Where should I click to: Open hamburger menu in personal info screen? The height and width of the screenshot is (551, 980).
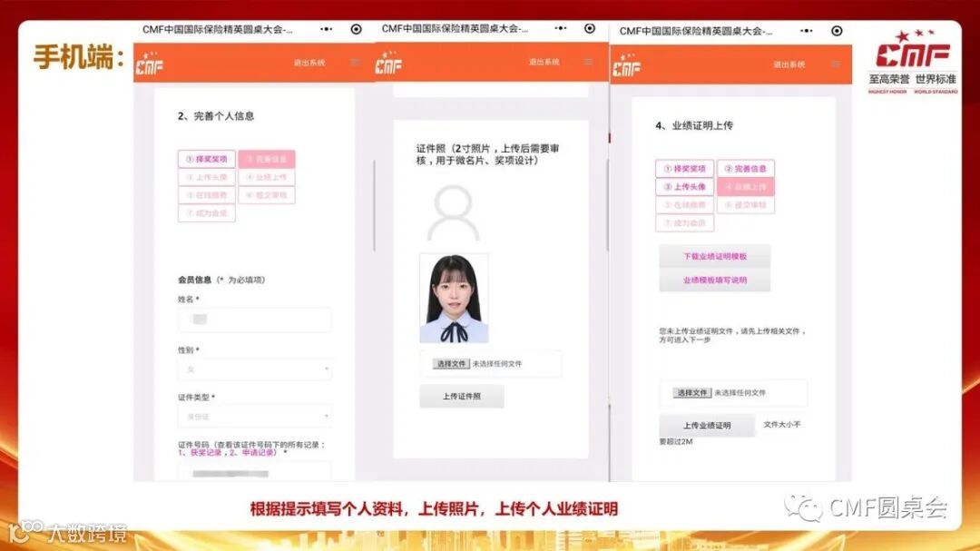click(x=355, y=62)
